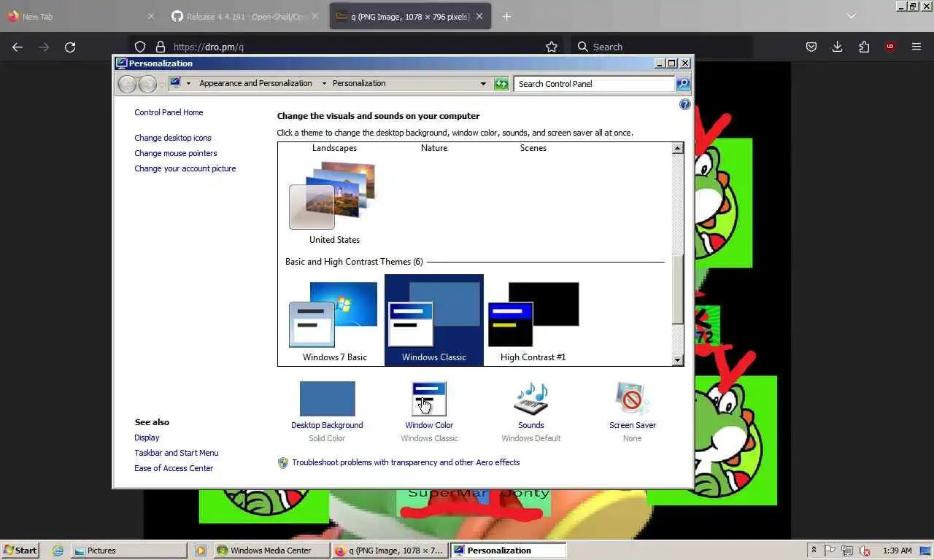934x560 pixels.
Task: Click the Pocket save icon in Firefox
Action: pos(811,47)
